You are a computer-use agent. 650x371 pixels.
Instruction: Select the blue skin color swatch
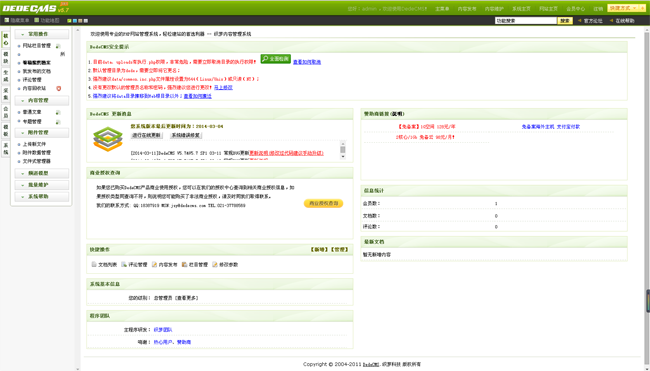(75, 21)
